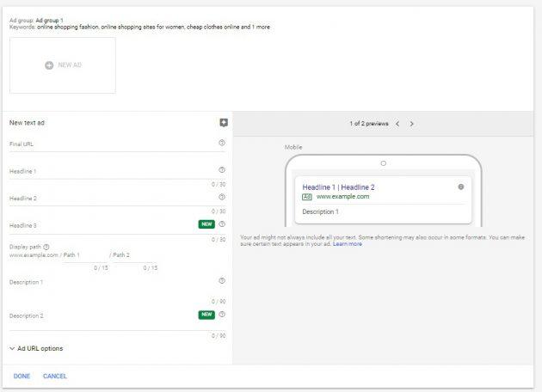Click the plus icon in New Ad box
Screen dimensions: 542x392
point(49,65)
